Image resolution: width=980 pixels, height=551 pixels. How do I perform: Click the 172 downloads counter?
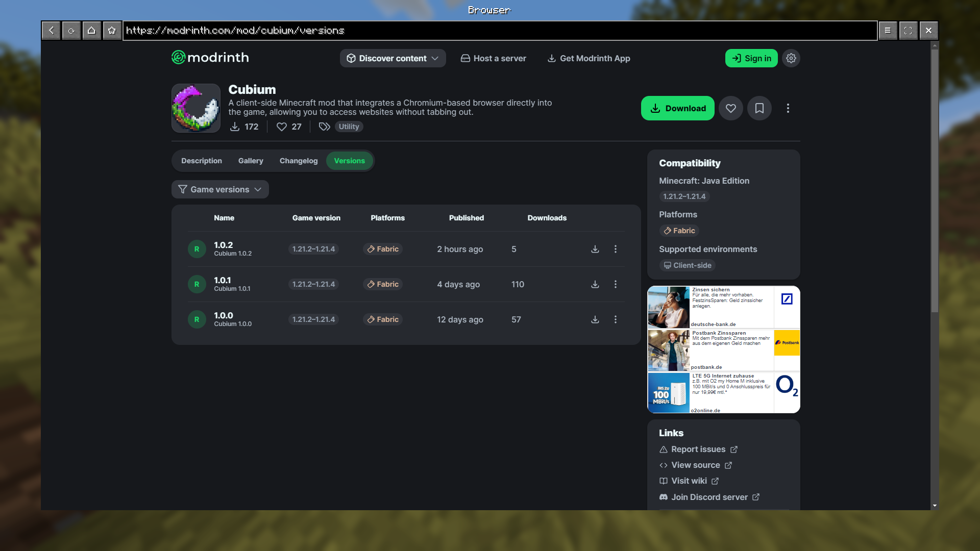coord(244,127)
